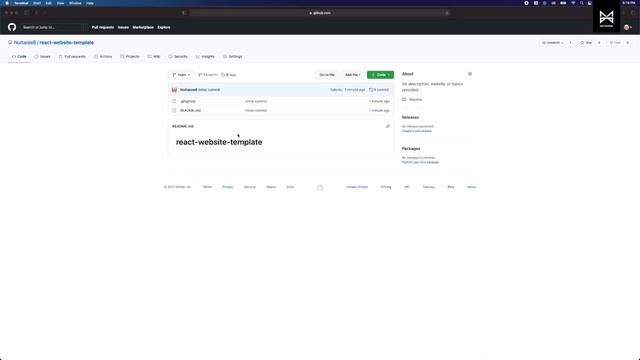640x360 pixels.
Task: Click the commit author avatar
Action: click(x=174, y=90)
